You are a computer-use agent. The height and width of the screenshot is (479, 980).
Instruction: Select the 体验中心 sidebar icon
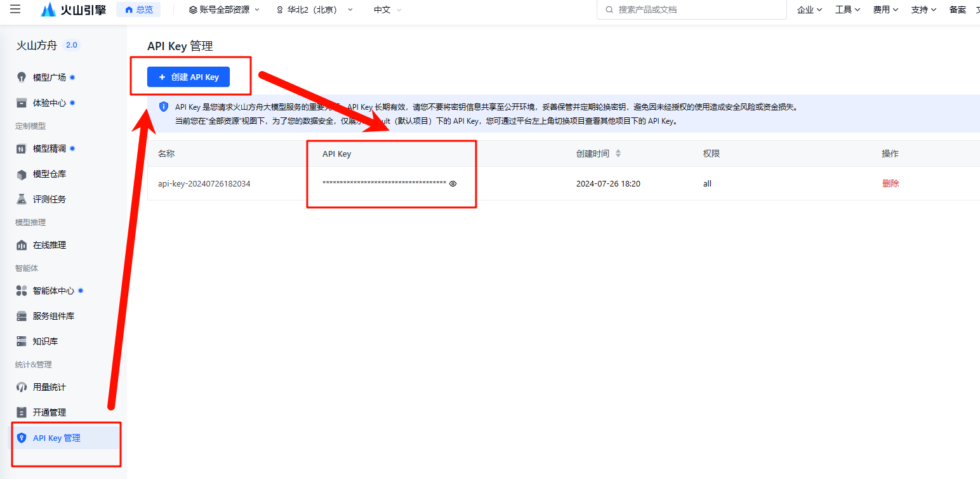(x=51, y=102)
